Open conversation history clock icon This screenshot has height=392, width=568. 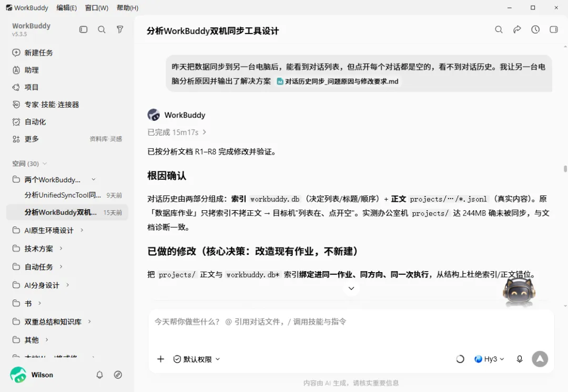click(x=535, y=29)
